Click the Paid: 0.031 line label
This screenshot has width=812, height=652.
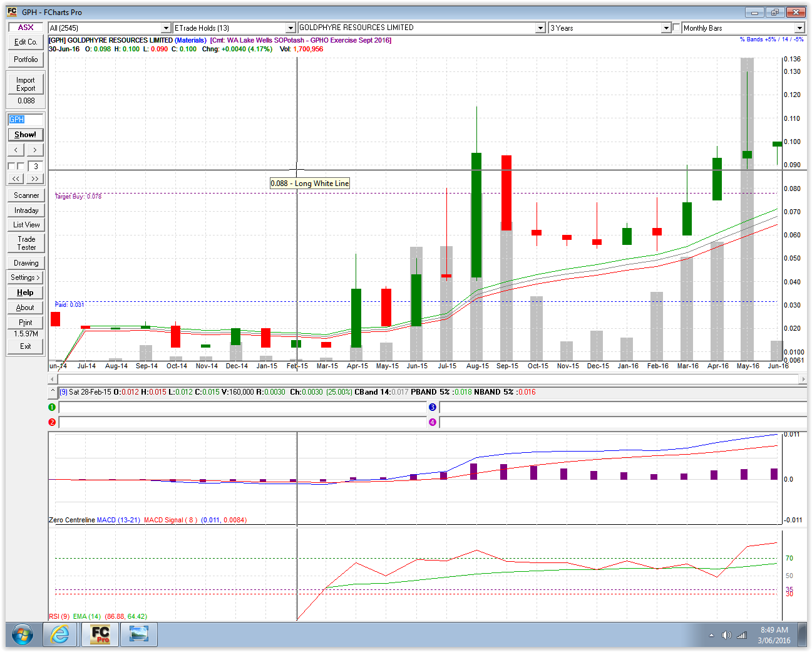pos(69,304)
